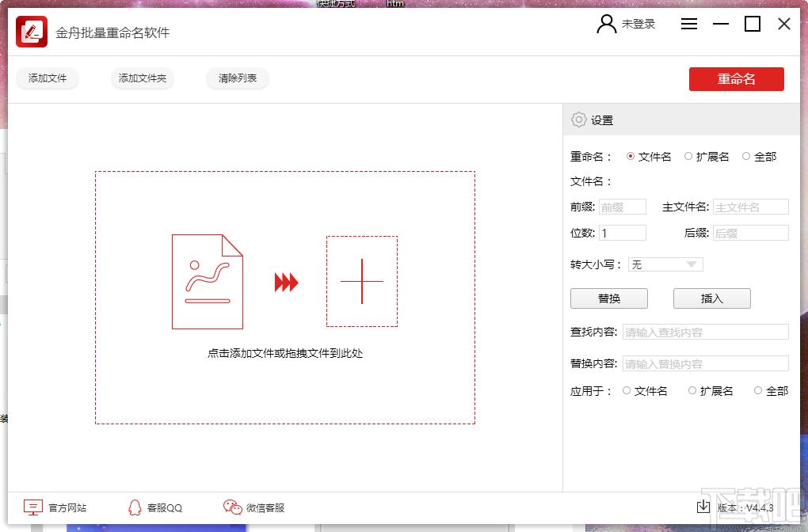Click the 设置 panel header

point(681,120)
